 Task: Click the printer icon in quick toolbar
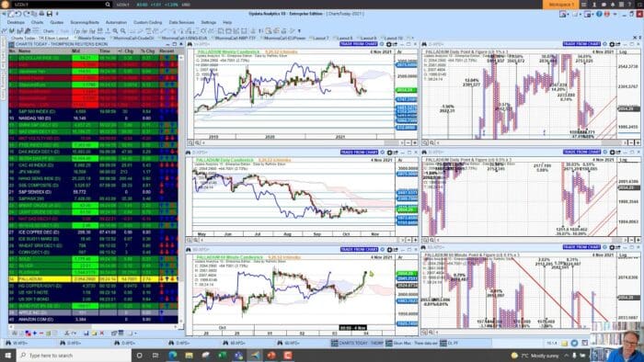pyautogui.click(x=41, y=14)
